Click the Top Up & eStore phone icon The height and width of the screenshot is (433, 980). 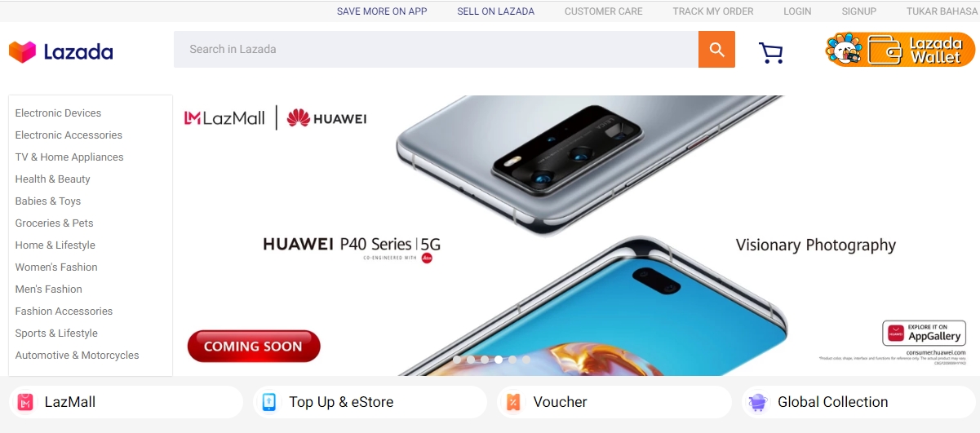pos(269,402)
